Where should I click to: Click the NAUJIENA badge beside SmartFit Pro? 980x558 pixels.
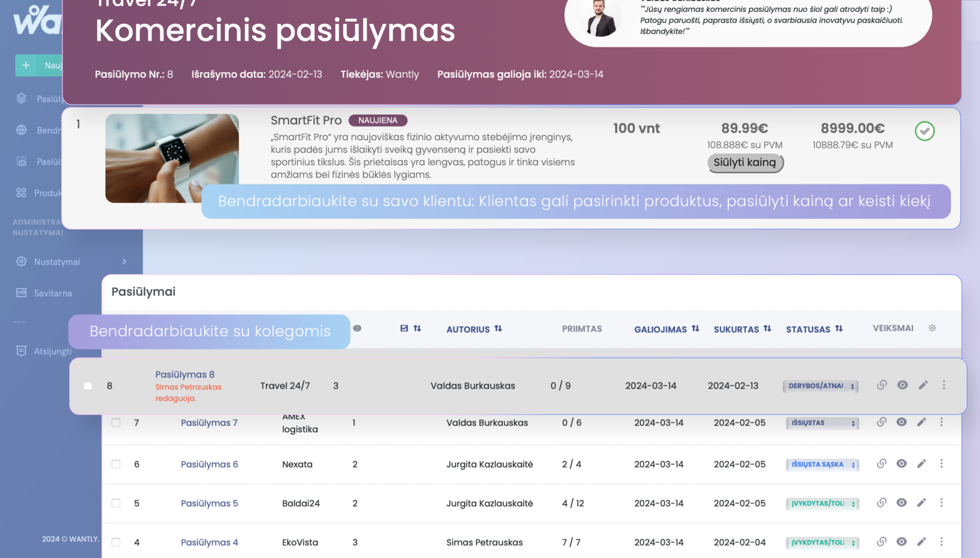tap(378, 120)
